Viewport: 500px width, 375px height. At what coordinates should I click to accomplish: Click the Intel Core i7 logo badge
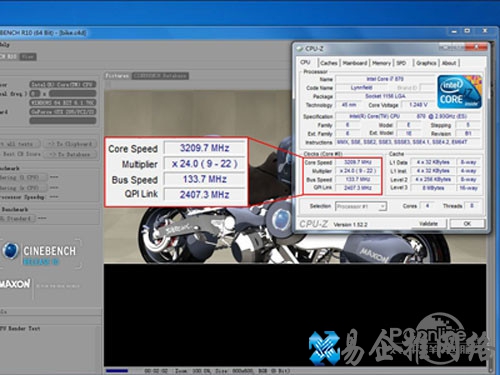(x=459, y=92)
